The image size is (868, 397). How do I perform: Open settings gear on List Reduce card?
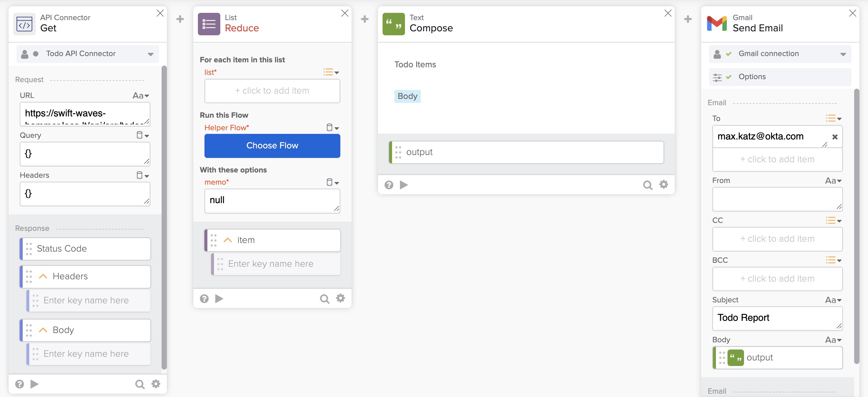(340, 298)
